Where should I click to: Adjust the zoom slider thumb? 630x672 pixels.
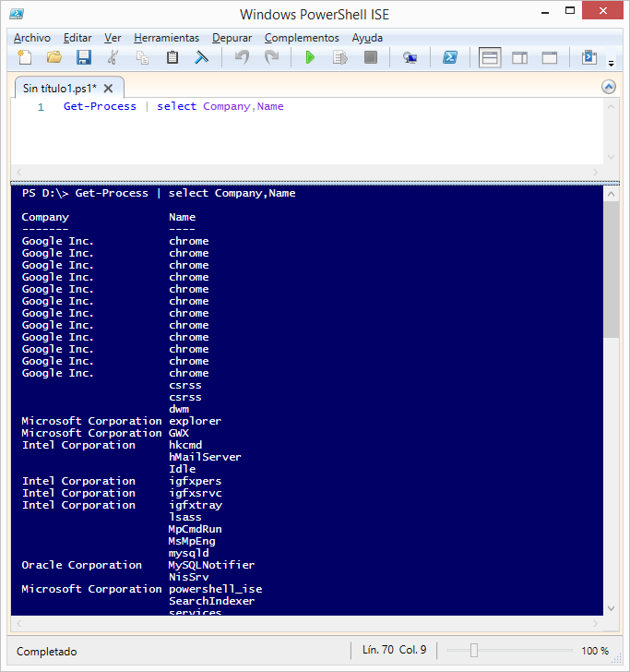(x=474, y=650)
